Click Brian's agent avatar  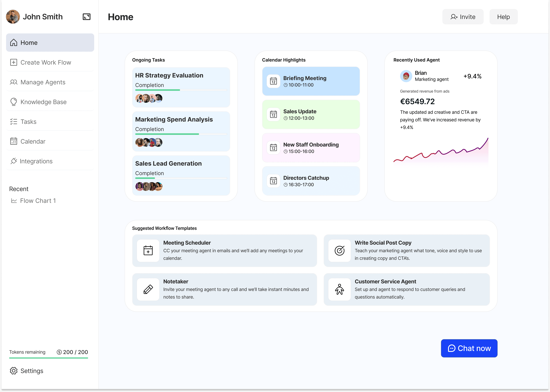click(406, 76)
